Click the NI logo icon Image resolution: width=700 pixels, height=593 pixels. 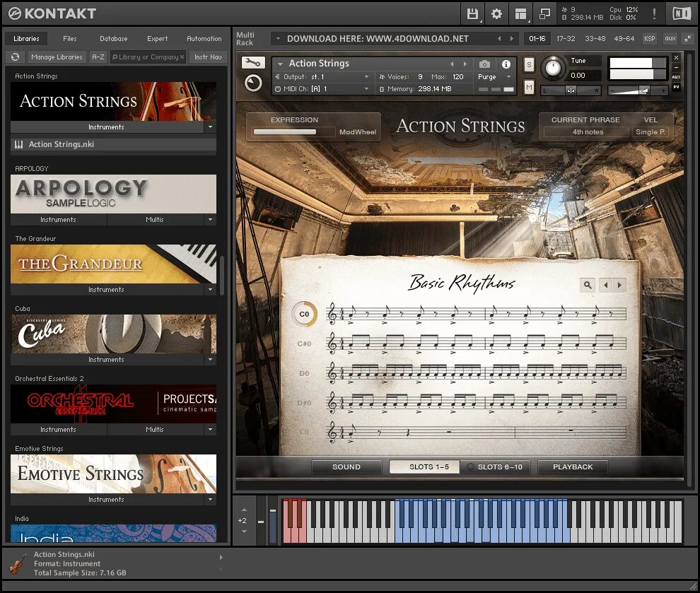click(x=681, y=14)
